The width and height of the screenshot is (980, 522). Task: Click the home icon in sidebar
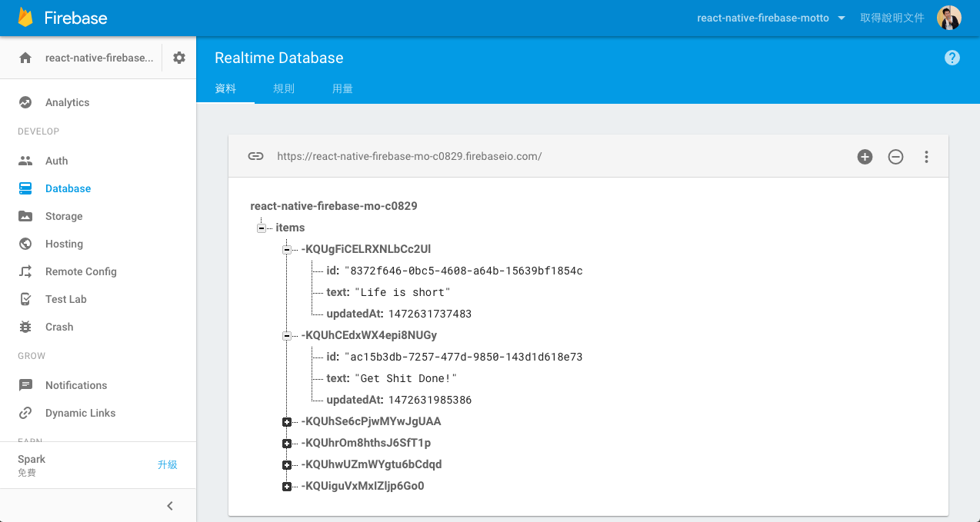[25, 58]
